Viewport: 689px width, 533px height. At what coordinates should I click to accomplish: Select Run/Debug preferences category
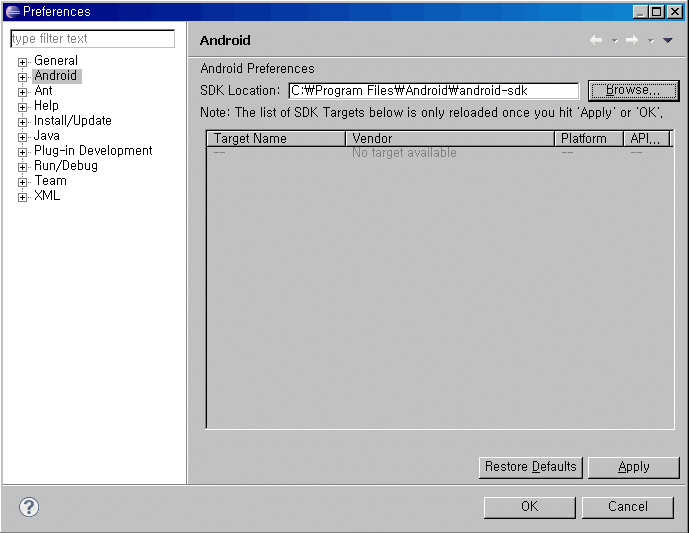coord(66,166)
